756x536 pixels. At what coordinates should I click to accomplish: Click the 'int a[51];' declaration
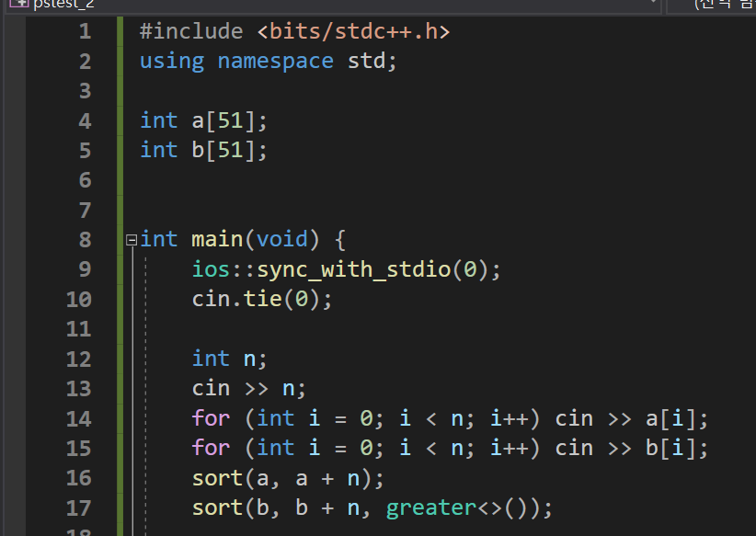coord(203,120)
